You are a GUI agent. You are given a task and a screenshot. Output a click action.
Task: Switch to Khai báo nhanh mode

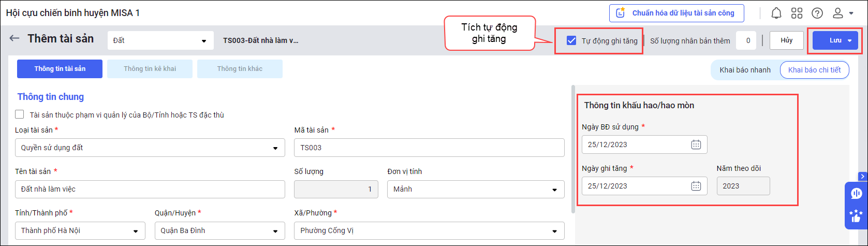(745, 70)
